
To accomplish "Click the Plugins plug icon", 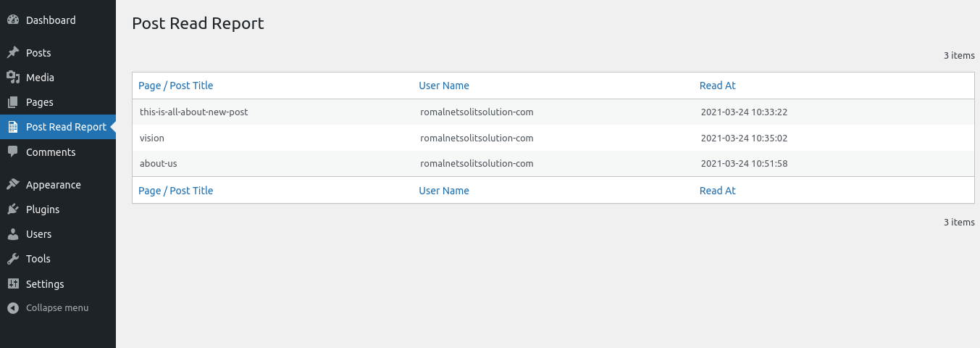I will coord(13,210).
